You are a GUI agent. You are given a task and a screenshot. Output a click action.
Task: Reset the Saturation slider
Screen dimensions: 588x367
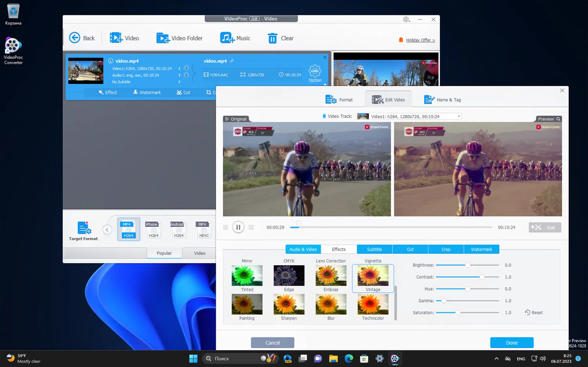534,312
